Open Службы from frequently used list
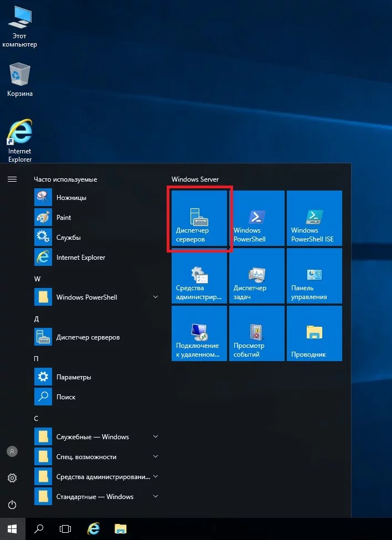Viewport: 392px width, 540px height. point(96,238)
